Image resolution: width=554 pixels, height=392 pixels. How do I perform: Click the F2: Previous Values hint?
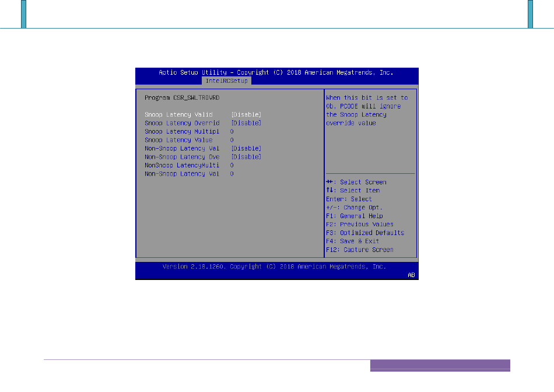360,225
